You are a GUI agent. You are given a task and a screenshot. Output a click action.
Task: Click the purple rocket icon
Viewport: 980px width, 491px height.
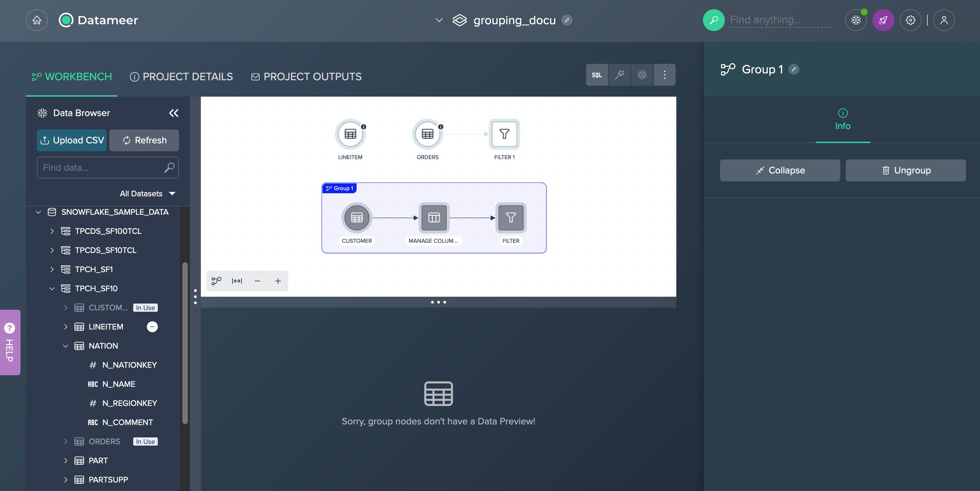[x=883, y=20]
